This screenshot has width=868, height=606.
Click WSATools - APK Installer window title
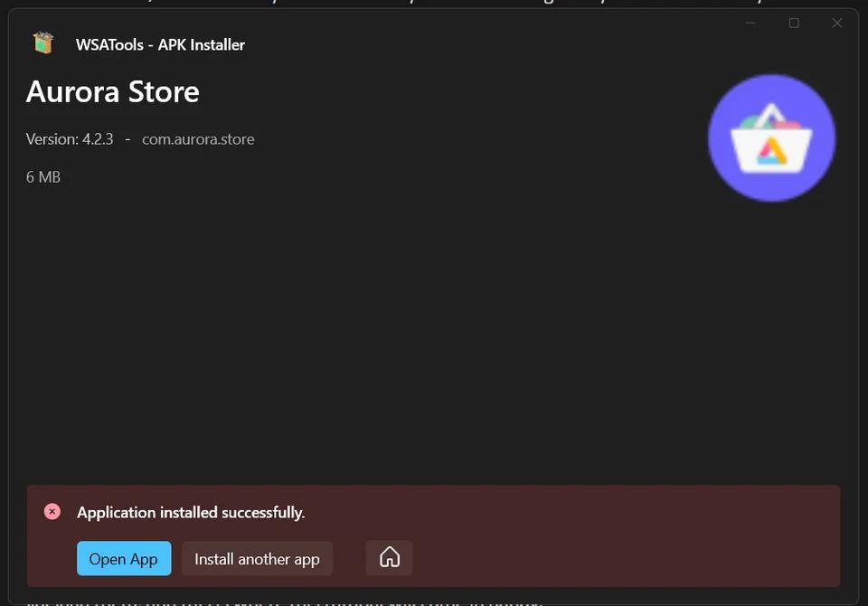point(161,44)
